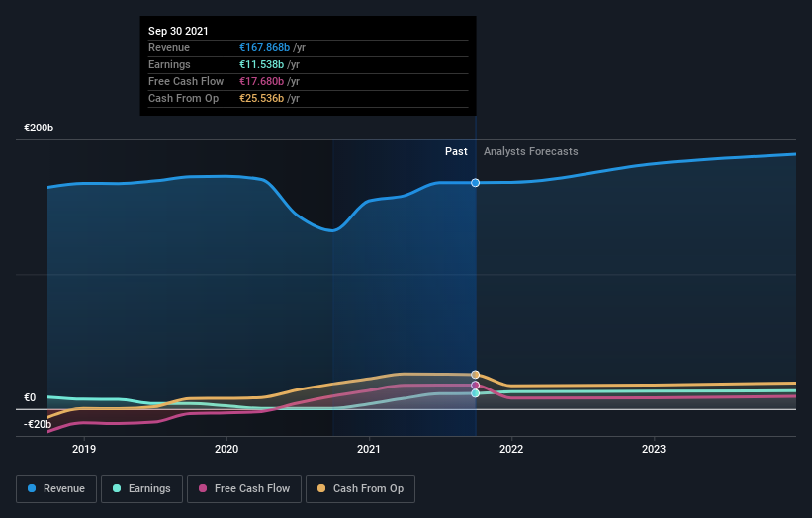Select the Revenue data point on the blue line
This screenshot has height=518, width=812.
(x=475, y=183)
